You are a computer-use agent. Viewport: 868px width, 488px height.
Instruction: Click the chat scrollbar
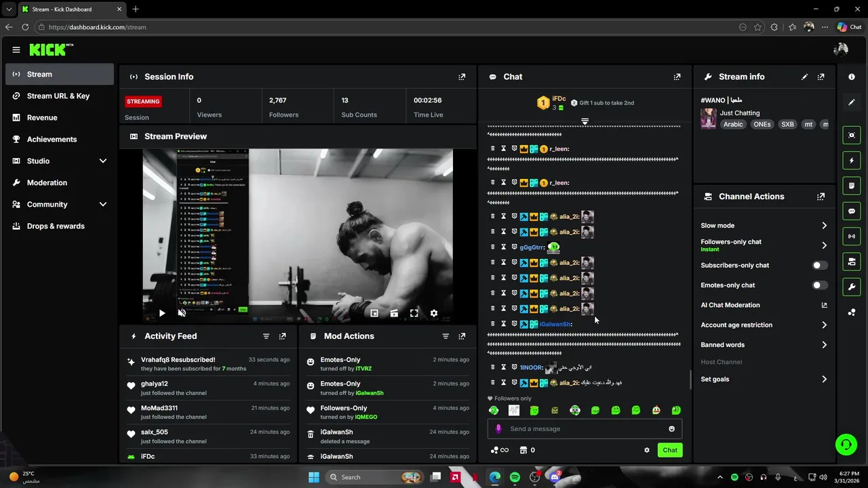tap(690, 380)
